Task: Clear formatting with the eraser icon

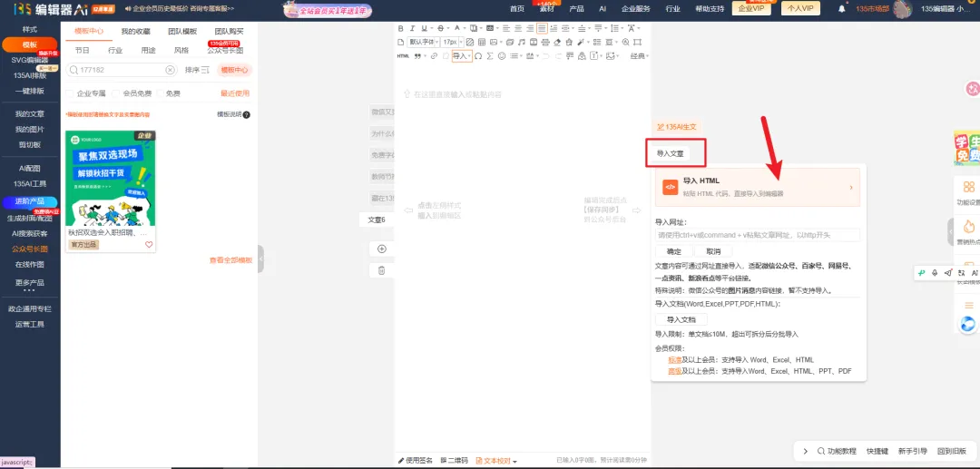Action: 557,42
